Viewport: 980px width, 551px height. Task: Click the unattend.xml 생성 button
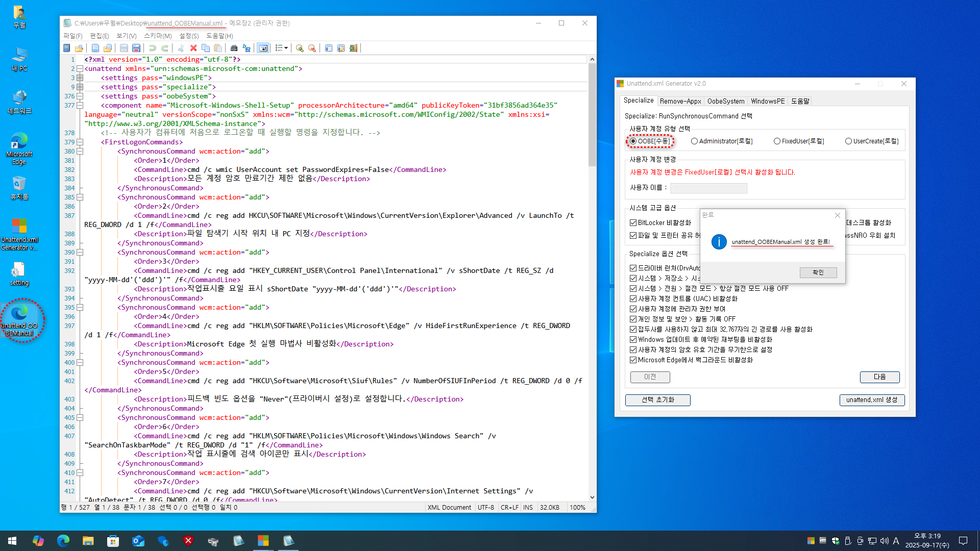coord(871,400)
